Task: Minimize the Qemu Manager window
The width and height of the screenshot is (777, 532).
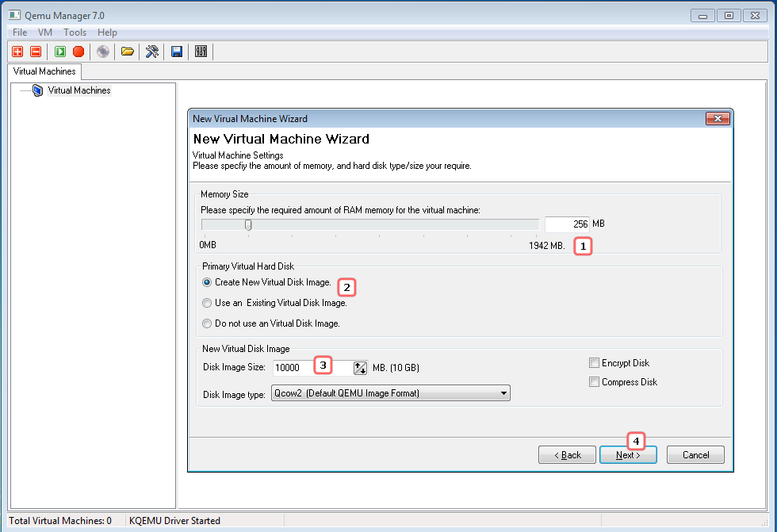Action: pyautogui.click(x=702, y=15)
